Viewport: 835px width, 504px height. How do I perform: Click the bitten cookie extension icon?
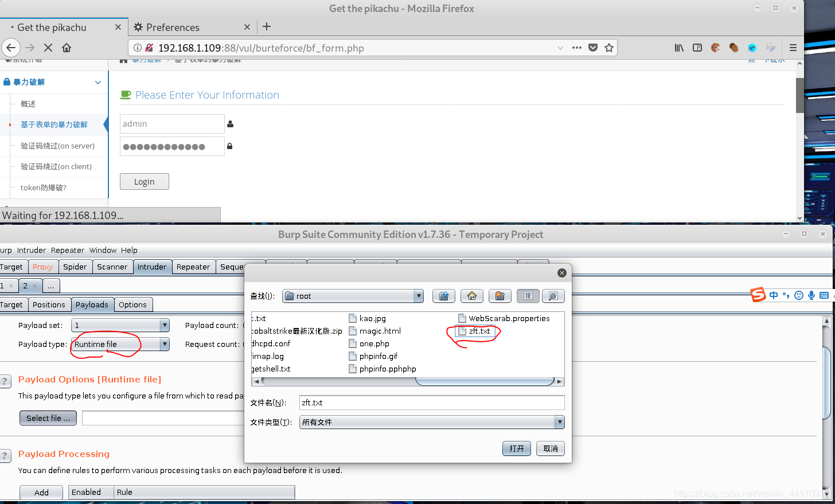pyautogui.click(x=715, y=48)
